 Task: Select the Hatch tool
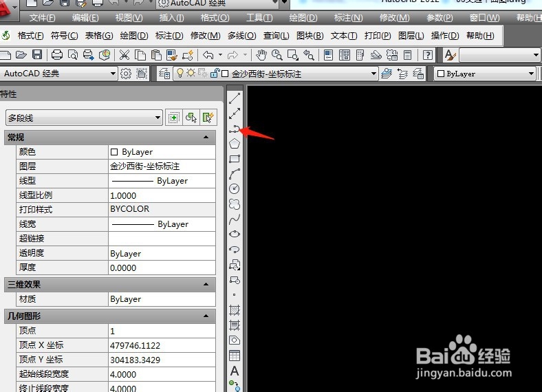point(235,310)
